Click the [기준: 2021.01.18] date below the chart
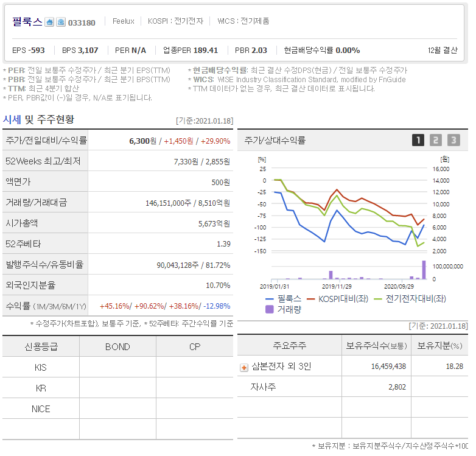476x456 pixels. click(x=438, y=326)
